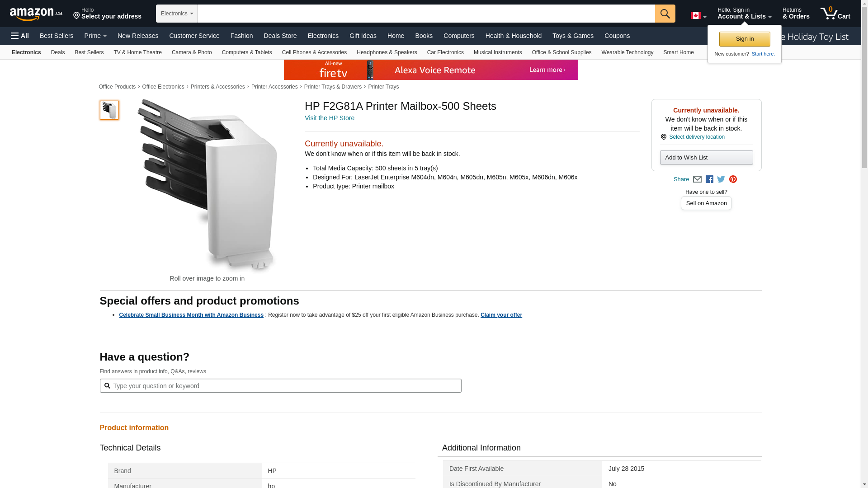Expand the Electronics search category dropdown
This screenshot has width=868, height=488.
[177, 14]
